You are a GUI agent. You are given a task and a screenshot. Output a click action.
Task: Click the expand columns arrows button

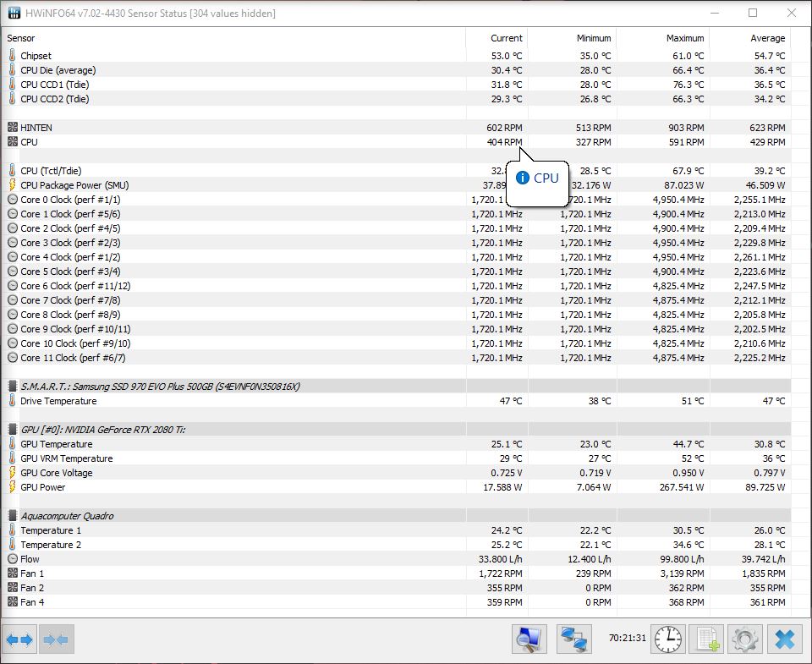pyautogui.click(x=19, y=639)
